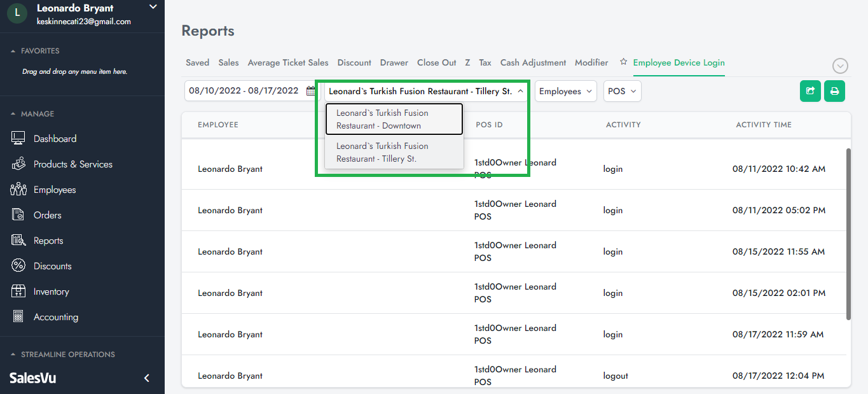This screenshot has width=868, height=394.
Task: Open the POS filter dropdown
Action: (622, 91)
